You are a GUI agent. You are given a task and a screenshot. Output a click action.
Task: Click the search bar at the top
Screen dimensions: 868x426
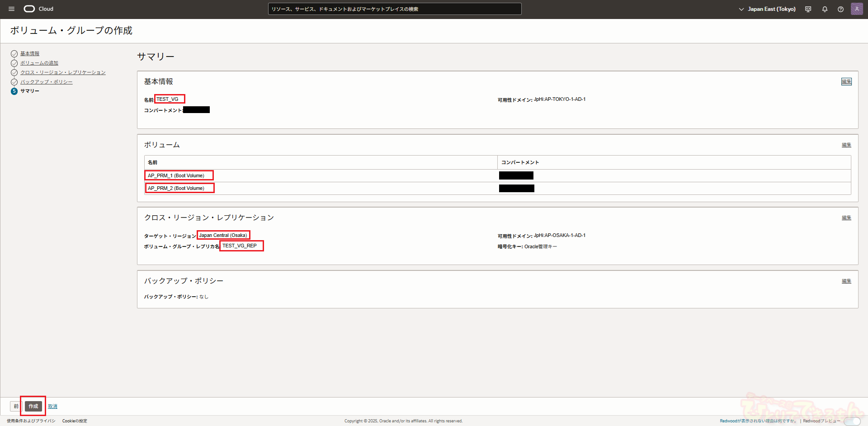pos(394,9)
